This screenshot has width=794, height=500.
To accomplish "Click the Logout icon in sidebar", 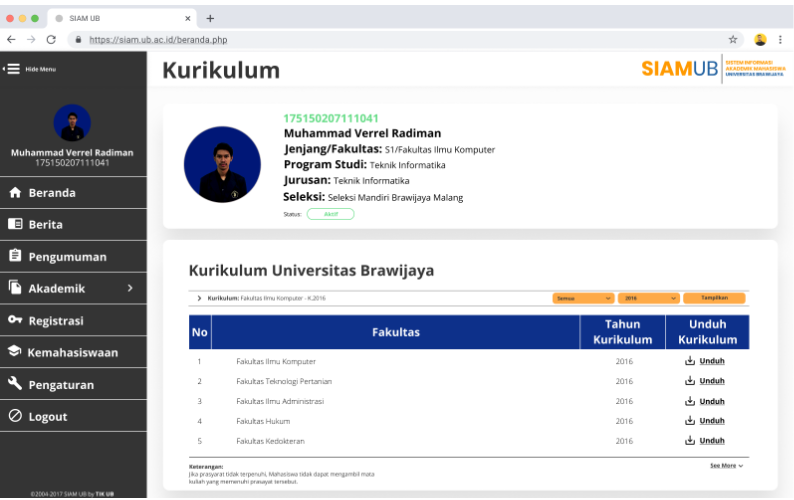I will pyautogui.click(x=15, y=416).
